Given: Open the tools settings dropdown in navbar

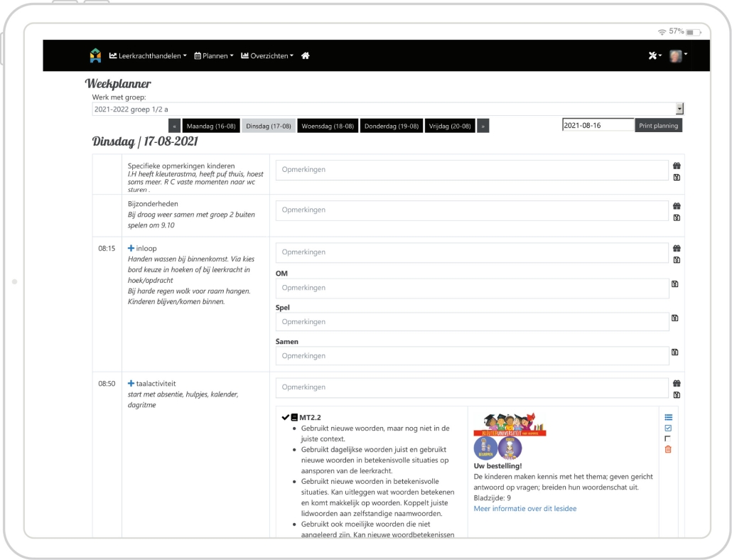Looking at the screenshot, I should point(655,56).
